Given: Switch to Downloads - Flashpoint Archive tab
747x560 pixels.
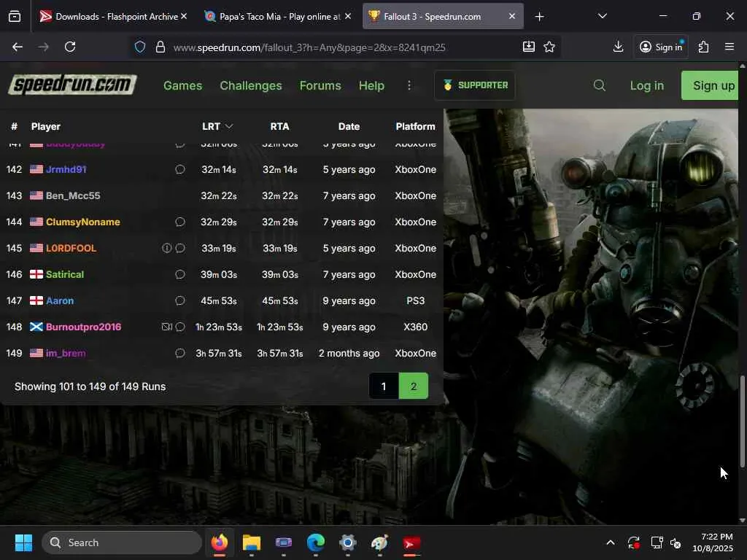Looking at the screenshot, I should (114, 17).
